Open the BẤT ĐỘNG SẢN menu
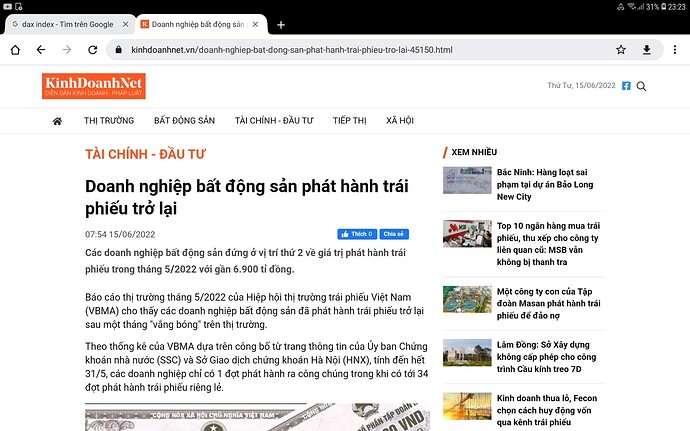 pos(184,121)
